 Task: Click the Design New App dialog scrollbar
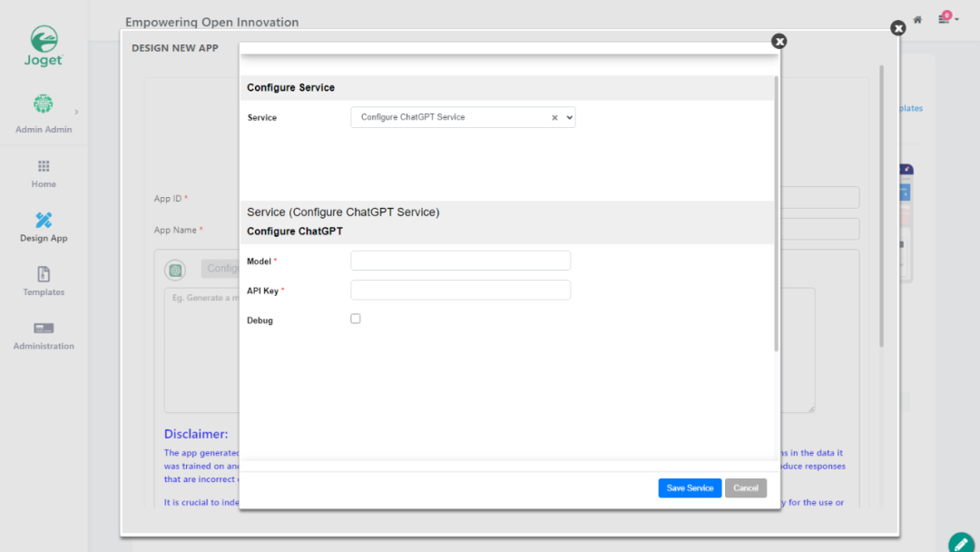[x=882, y=206]
